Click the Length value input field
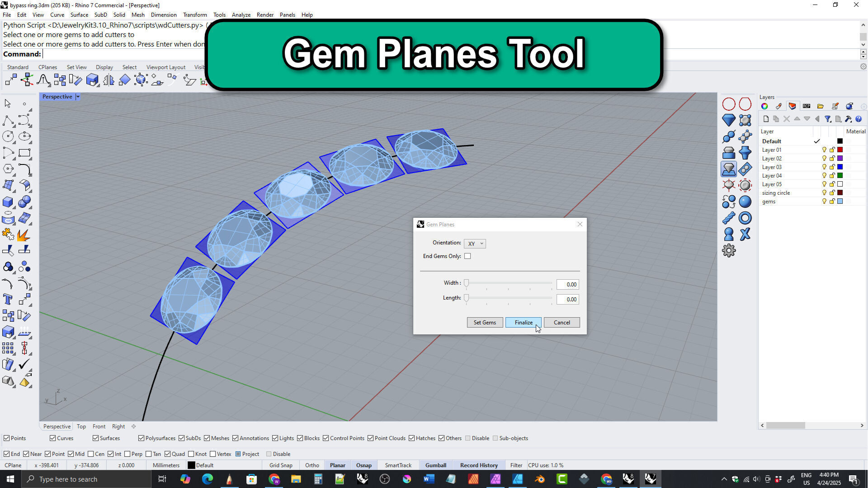Viewport: 868px width, 488px height. pos(567,299)
